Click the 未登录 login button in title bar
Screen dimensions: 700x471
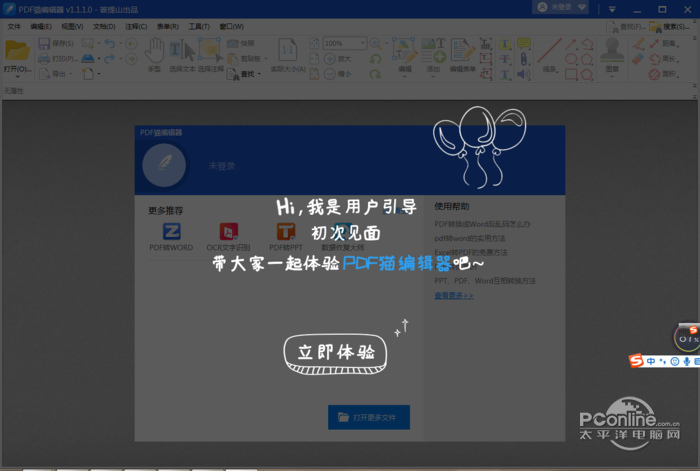(561, 7)
